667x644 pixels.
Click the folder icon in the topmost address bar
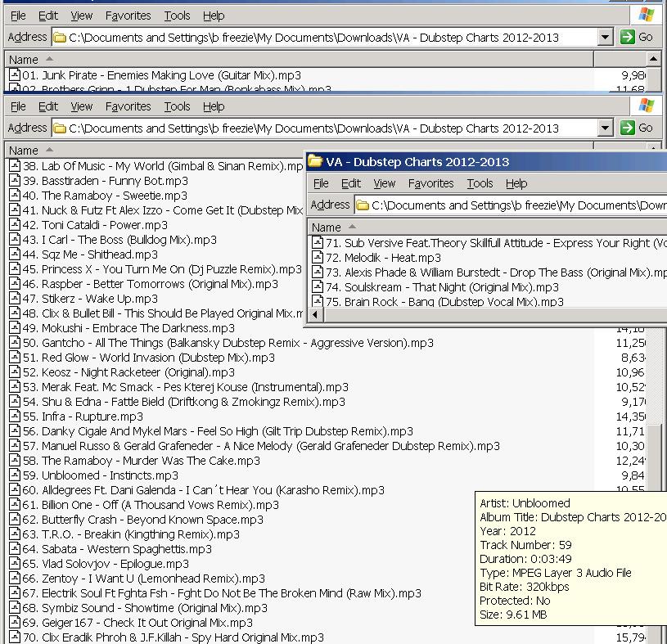[x=60, y=37]
